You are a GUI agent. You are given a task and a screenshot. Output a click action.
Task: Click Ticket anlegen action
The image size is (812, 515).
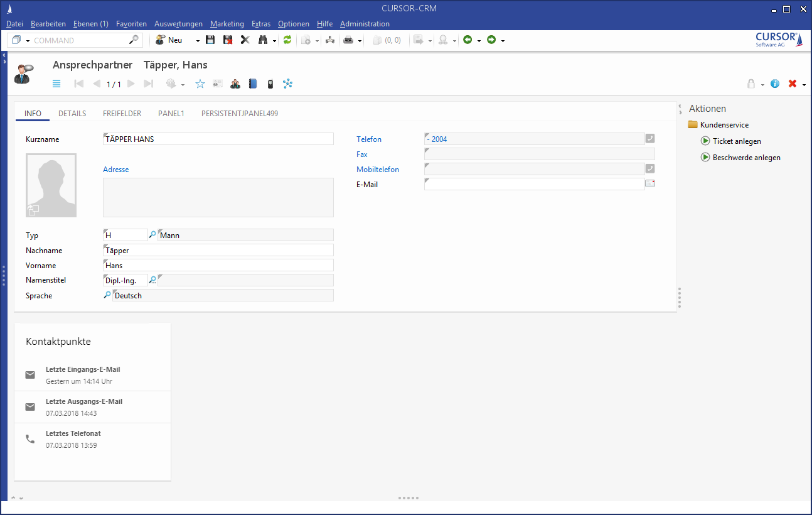point(737,141)
